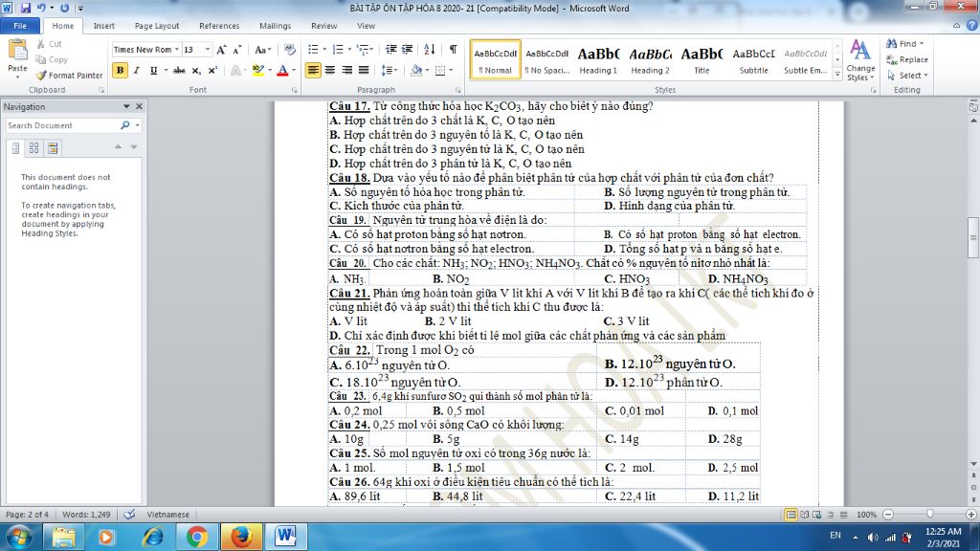Click the Change Styles button
Viewport: 980px width, 551px height.
coord(860,60)
